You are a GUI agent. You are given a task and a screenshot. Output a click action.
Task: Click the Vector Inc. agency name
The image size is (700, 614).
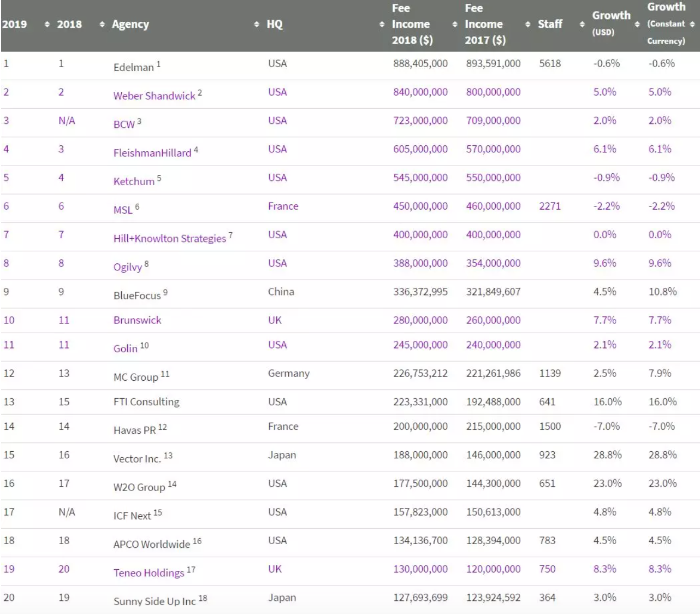(137, 458)
